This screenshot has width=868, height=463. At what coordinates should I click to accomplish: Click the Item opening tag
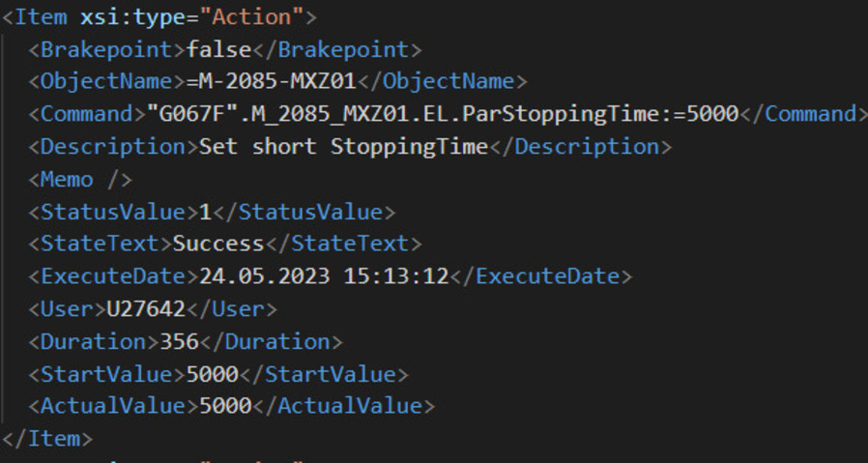coord(41,16)
